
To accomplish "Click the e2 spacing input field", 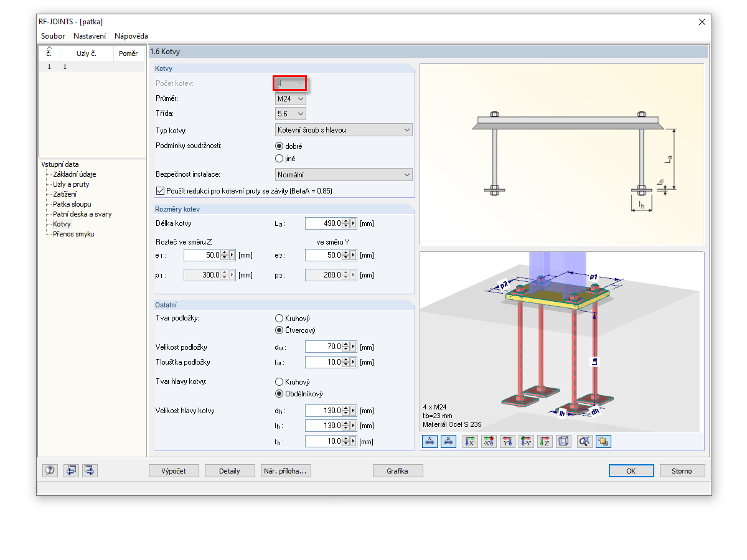I will 324,255.
